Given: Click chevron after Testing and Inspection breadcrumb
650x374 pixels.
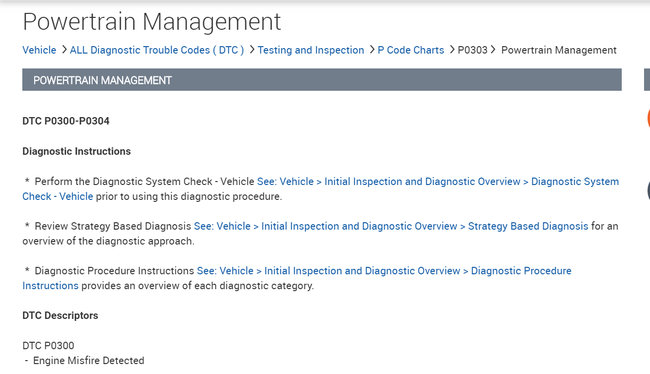Looking at the screenshot, I should coord(371,50).
